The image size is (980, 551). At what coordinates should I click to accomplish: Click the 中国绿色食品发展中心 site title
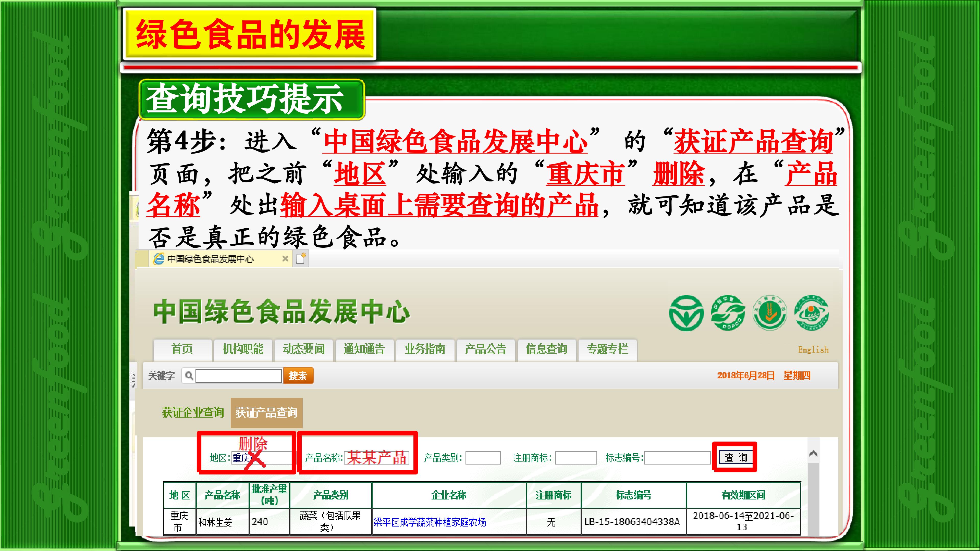(282, 312)
